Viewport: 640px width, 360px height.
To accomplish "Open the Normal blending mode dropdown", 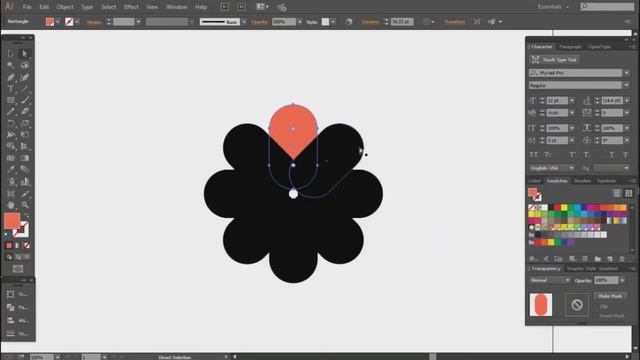I will (550, 280).
